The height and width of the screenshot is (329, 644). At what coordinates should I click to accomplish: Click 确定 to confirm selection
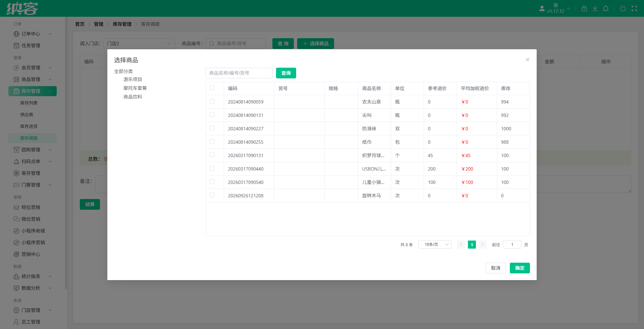tap(520, 268)
